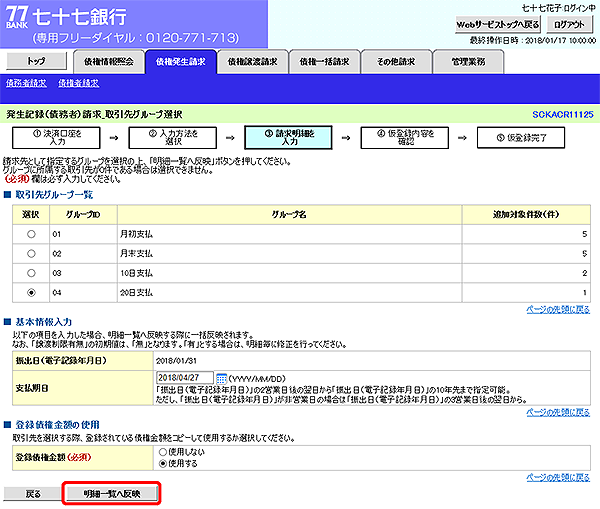600x509 pixels.
Task: Click the 振出日 value 2018/01/31
Action: click(x=176, y=361)
